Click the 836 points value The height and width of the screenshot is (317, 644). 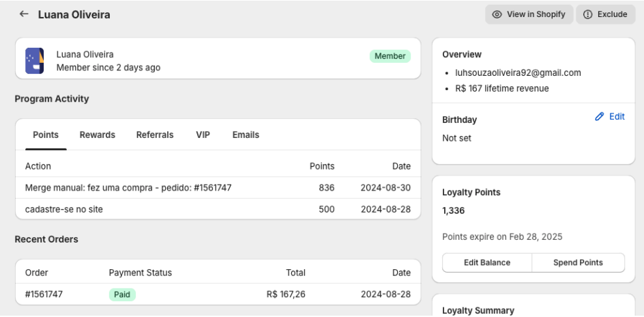327,188
